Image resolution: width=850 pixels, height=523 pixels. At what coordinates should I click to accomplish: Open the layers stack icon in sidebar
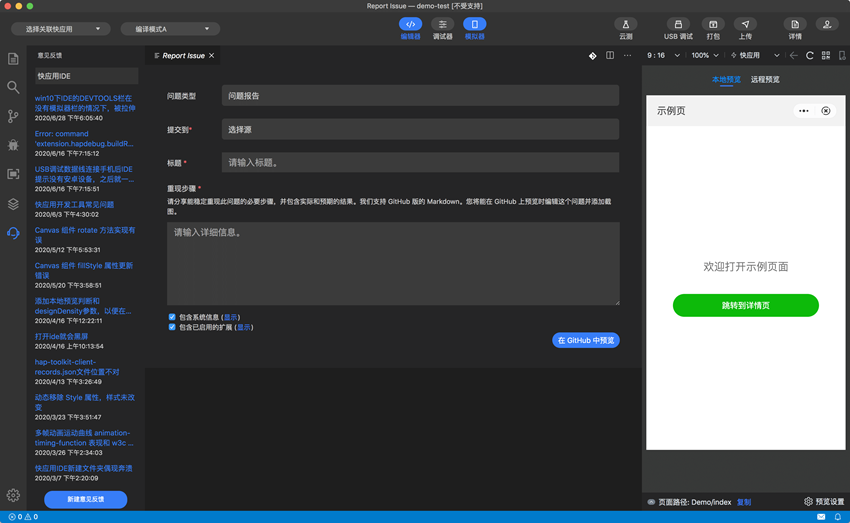point(13,204)
